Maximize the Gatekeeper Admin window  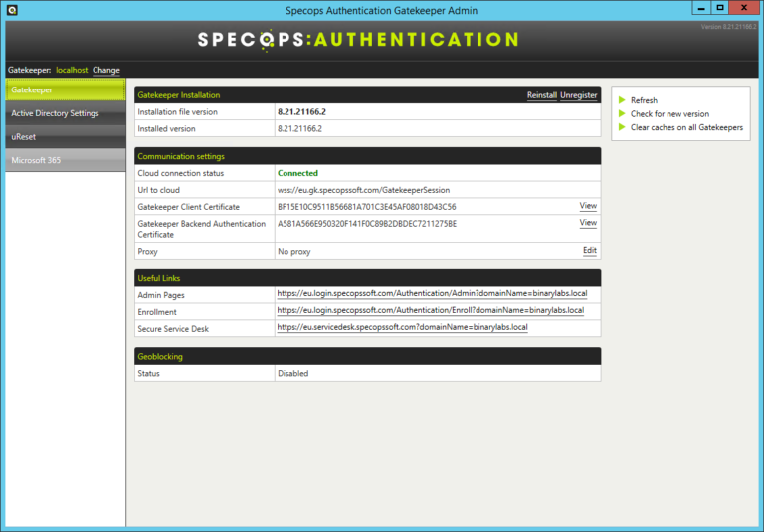(720, 8)
